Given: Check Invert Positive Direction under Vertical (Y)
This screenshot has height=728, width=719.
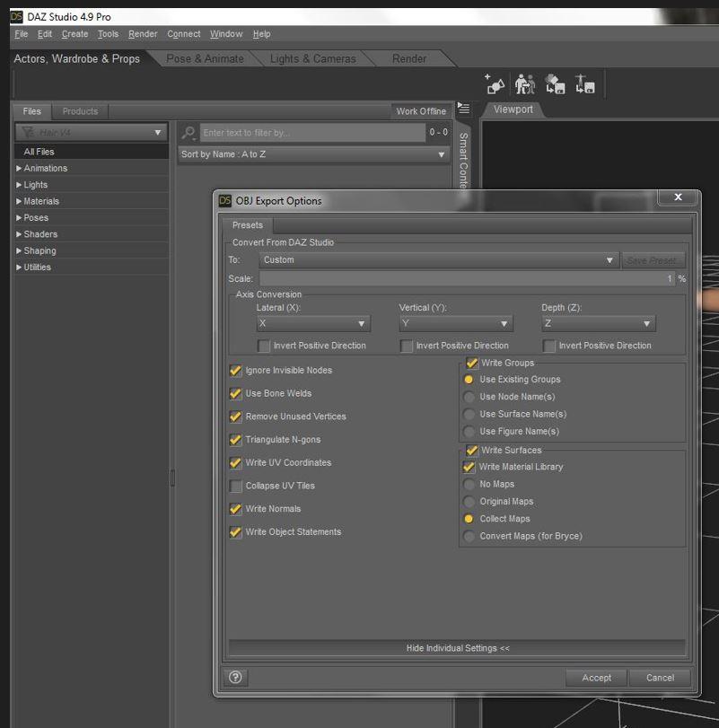Looking at the screenshot, I should (406, 346).
